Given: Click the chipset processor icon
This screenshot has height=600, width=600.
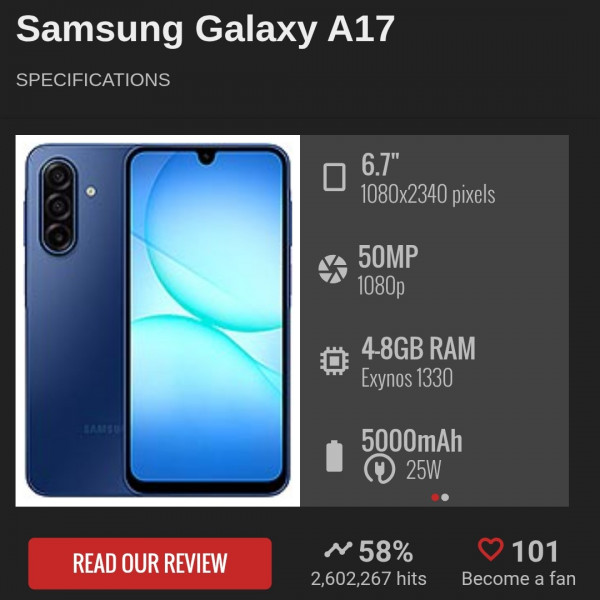Looking at the screenshot, I should [x=334, y=361].
